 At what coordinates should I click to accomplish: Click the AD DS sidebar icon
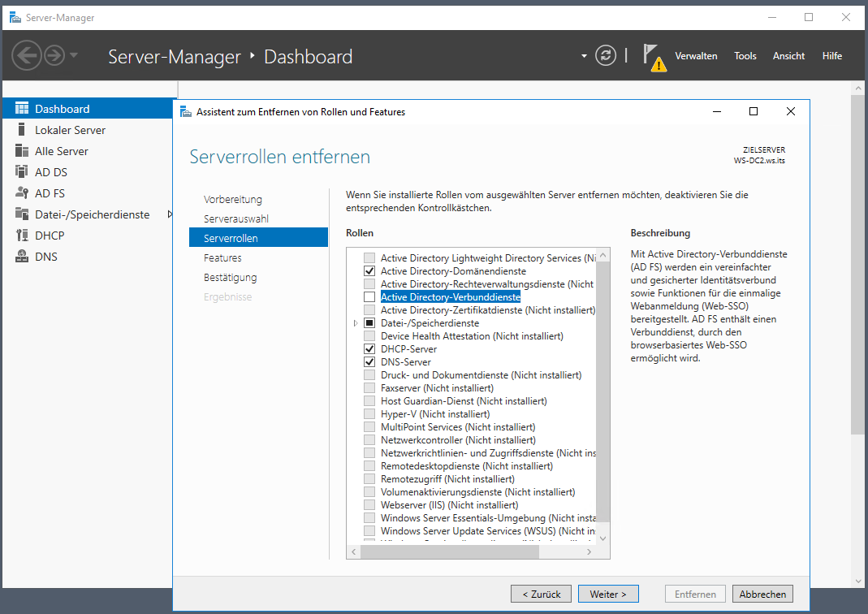pyautogui.click(x=22, y=171)
